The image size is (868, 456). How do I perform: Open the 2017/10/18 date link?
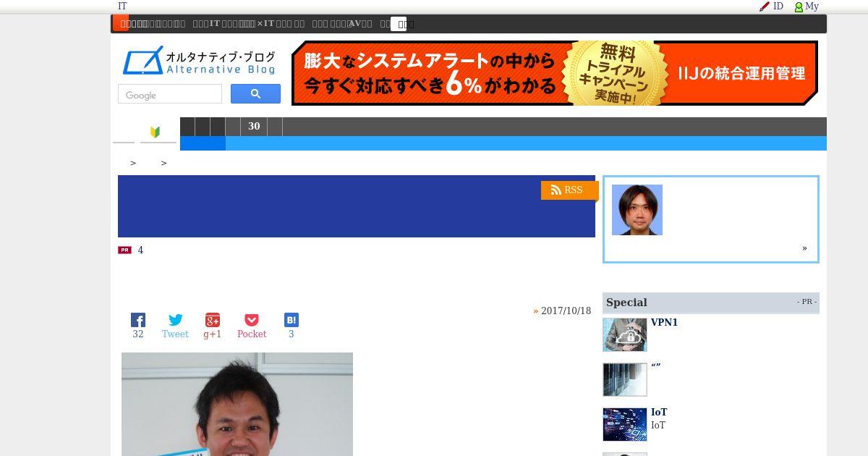566,311
